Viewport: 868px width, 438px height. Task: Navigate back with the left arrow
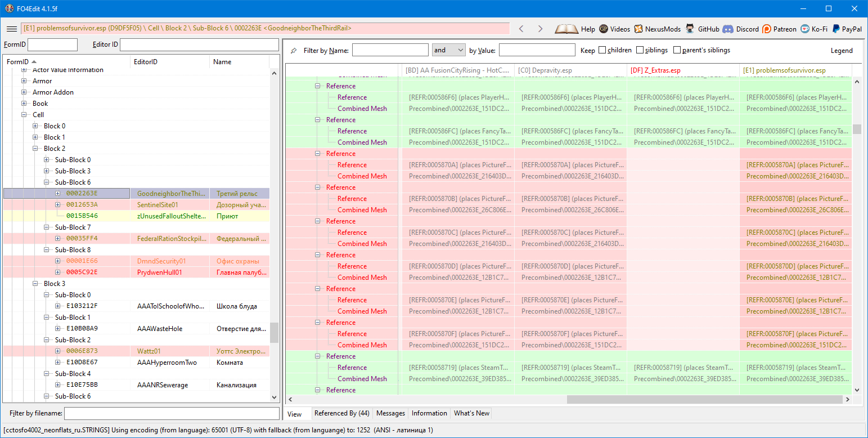[x=521, y=29]
